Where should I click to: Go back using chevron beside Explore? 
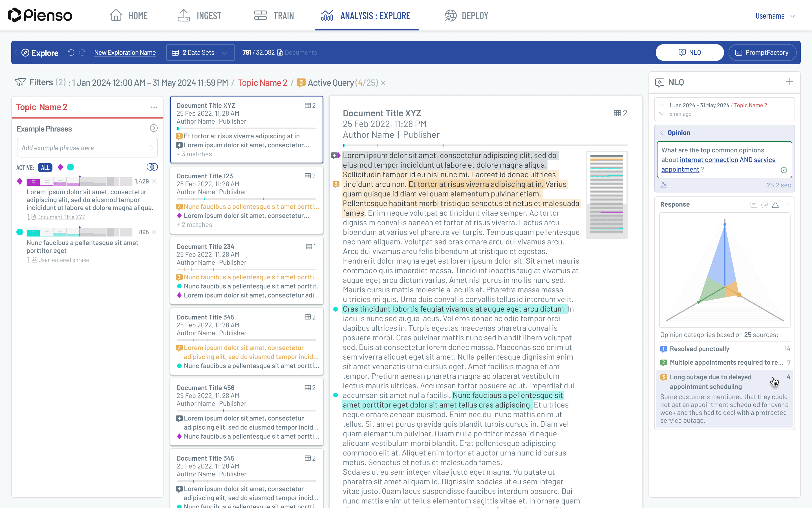click(x=16, y=52)
